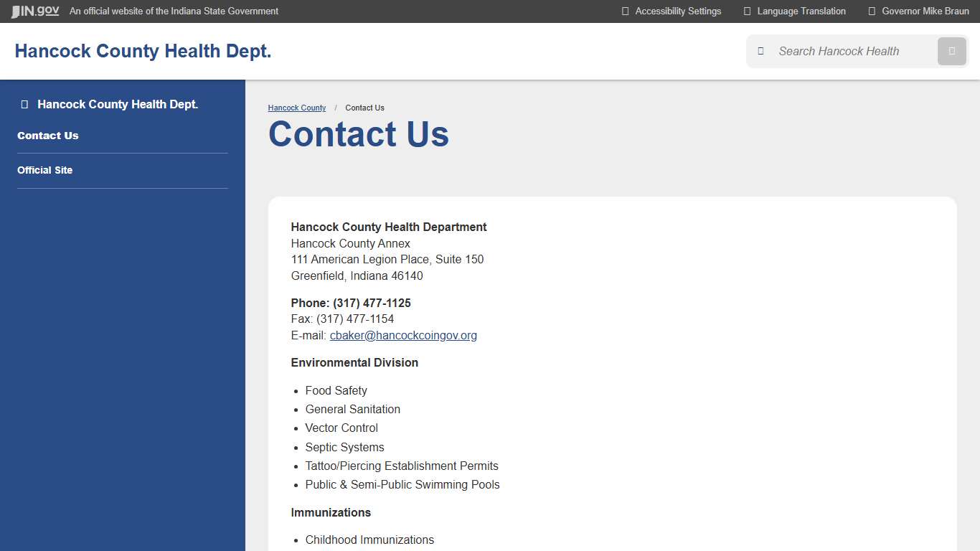Click the home icon beside the sidebar title
The image size is (980, 551).
pyautogui.click(x=23, y=104)
